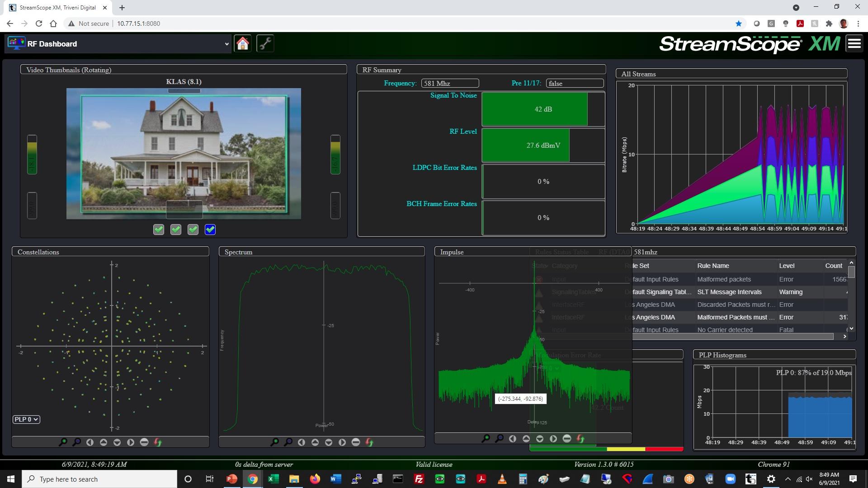The width and height of the screenshot is (868, 488).
Task: Click the KLAS 8.1 video thumbnail image
Action: [x=184, y=154]
